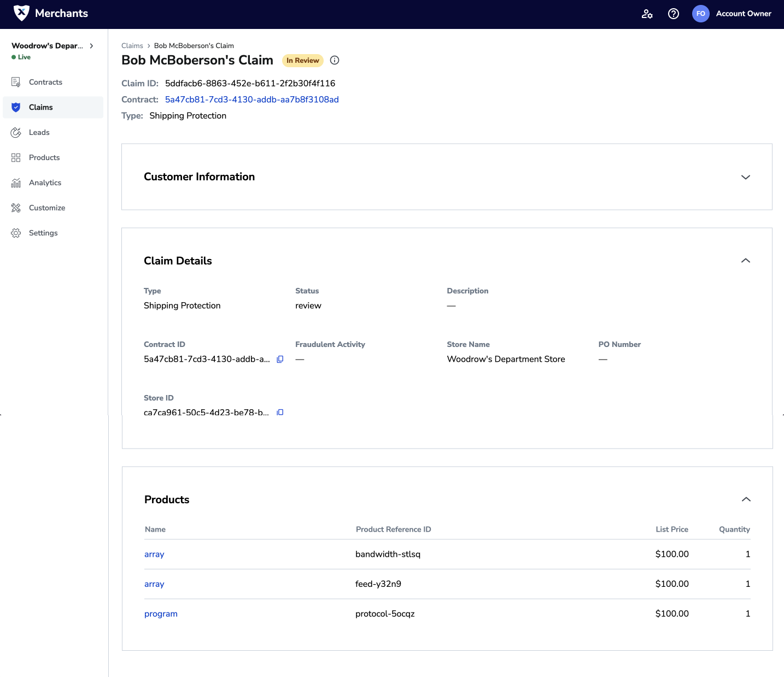Screen dimensions: 784x677
Task: Click the Analytics chart icon in sidebar
Action: coord(16,183)
